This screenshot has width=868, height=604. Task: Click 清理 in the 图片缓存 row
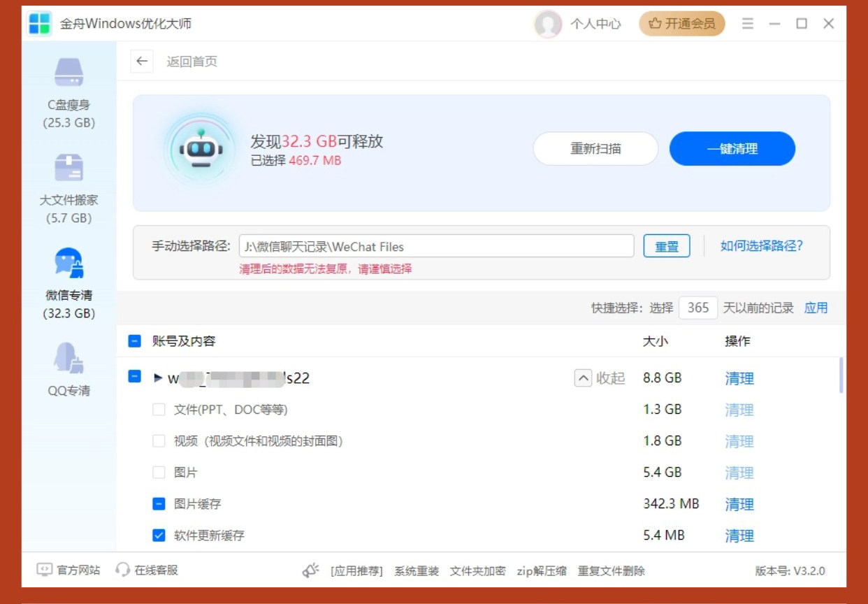tap(739, 504)
